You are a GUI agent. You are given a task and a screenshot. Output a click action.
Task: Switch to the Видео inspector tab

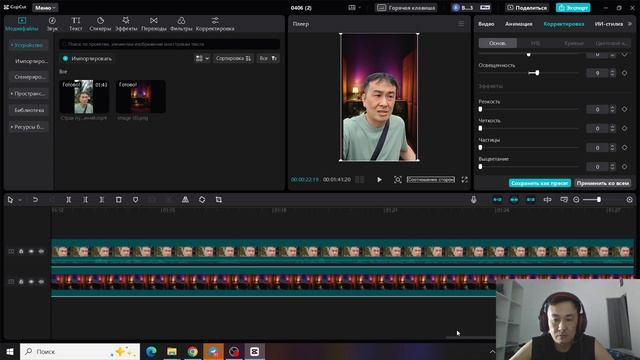pyautogui.click(x=486, y=24)
